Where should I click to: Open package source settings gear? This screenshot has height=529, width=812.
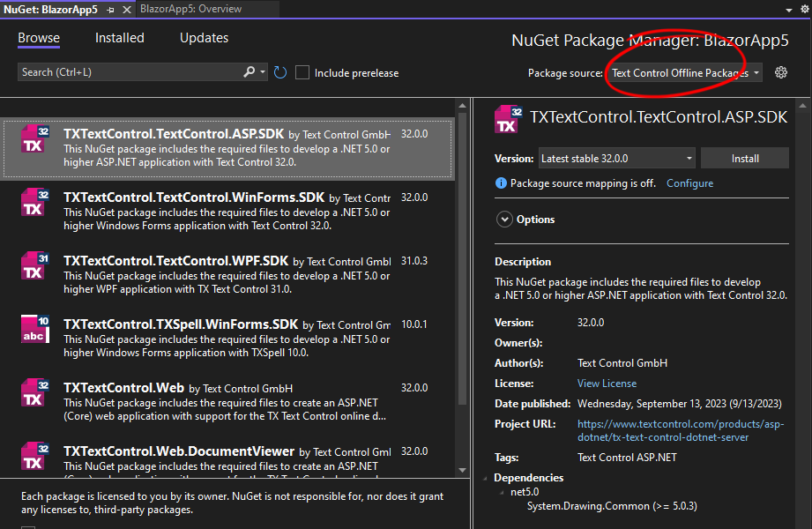pos(781,72)
